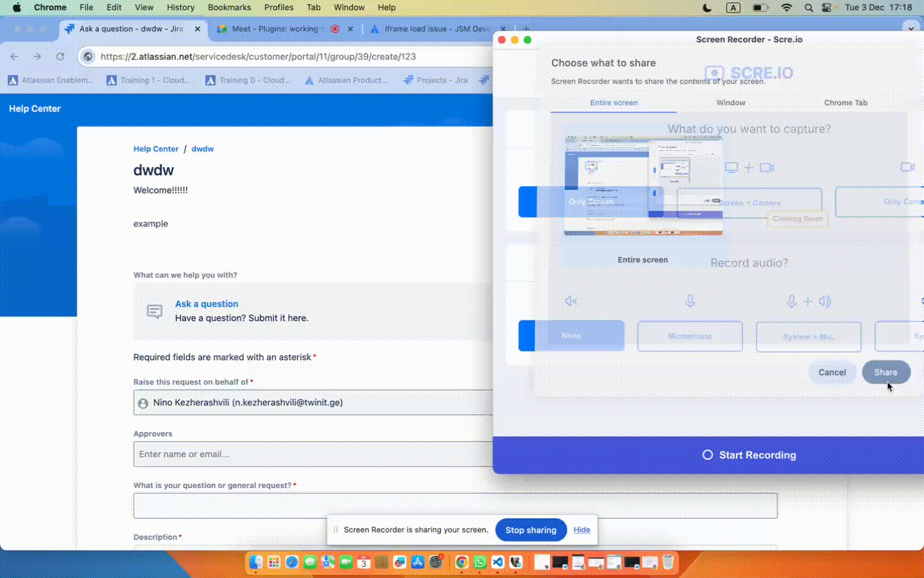Click 'Stop sharing' button
Screen dimensions: 924x578
[x=531, y=530]
